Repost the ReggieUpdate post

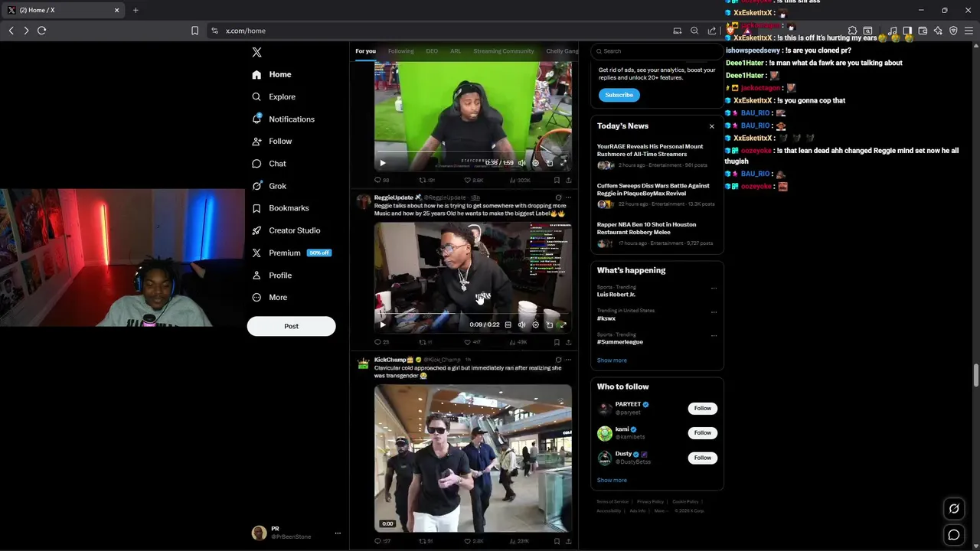pos(425,342)
